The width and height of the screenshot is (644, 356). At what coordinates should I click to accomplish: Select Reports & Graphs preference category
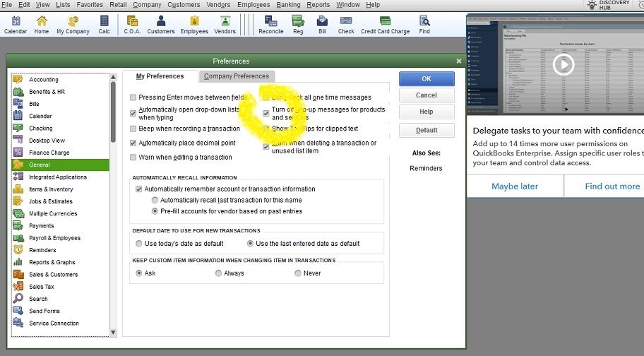tap(61, 262)
